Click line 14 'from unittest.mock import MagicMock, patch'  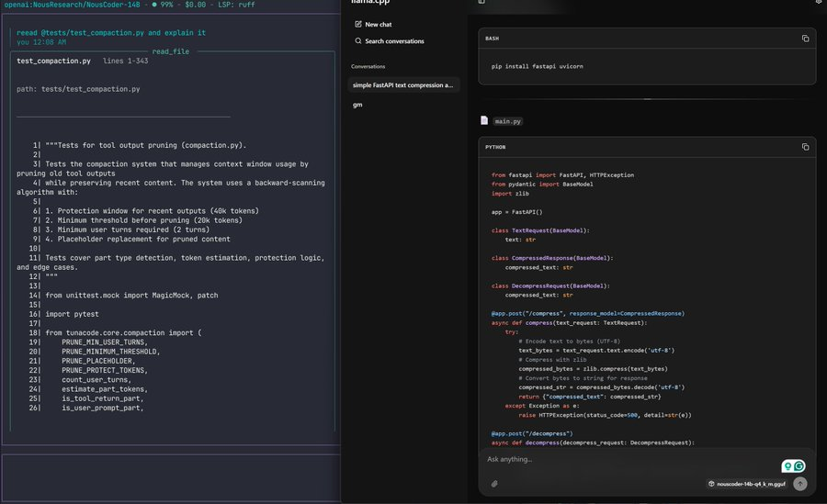131,296
